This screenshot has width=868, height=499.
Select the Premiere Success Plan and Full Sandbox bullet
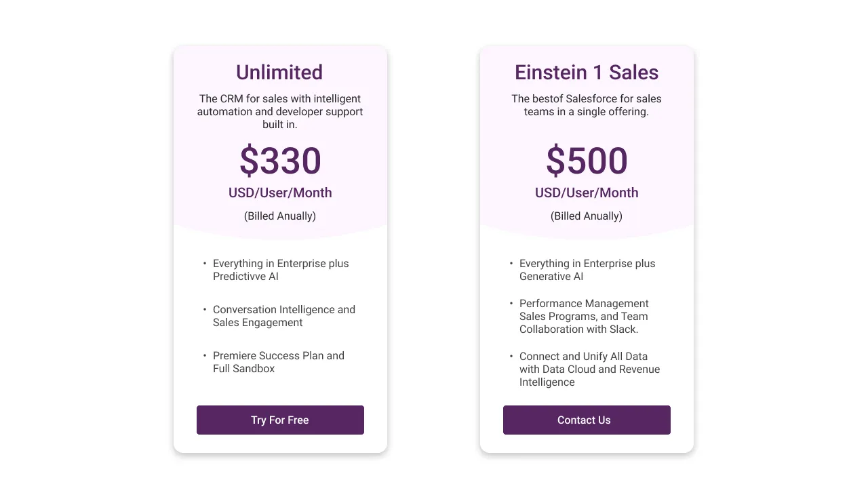pos(278,362)
